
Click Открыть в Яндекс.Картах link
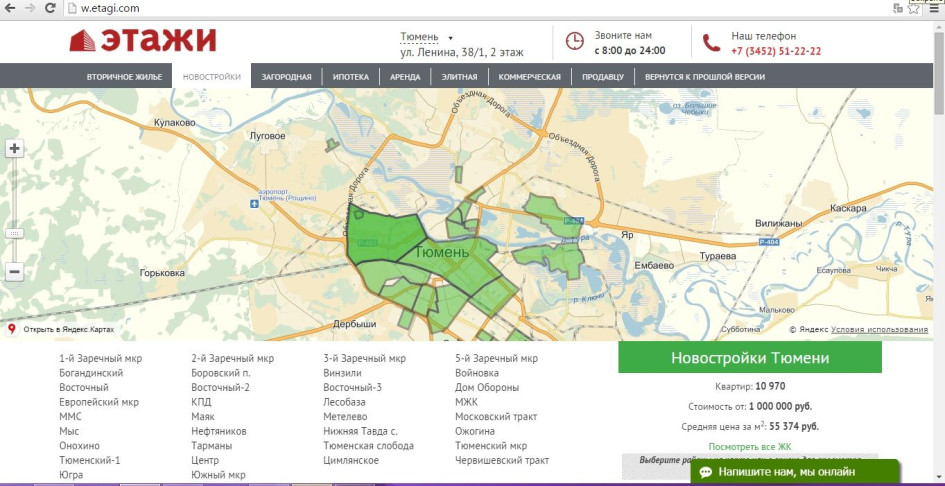(x=68, y=330)
